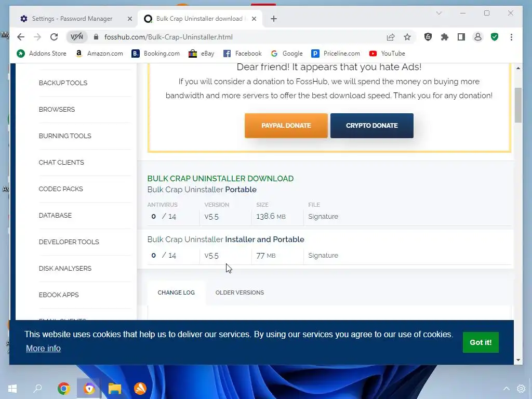
Task: Open the Windows Start menu
Action: (12, 389)
